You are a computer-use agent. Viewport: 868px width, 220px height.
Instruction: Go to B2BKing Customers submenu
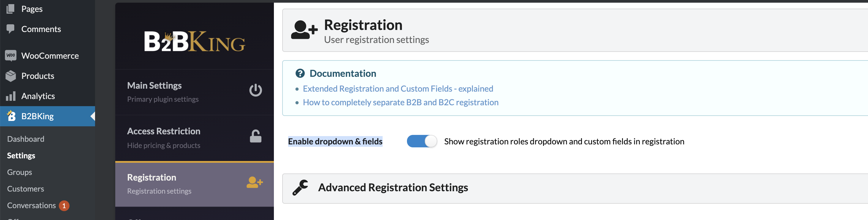coord(26,189)
